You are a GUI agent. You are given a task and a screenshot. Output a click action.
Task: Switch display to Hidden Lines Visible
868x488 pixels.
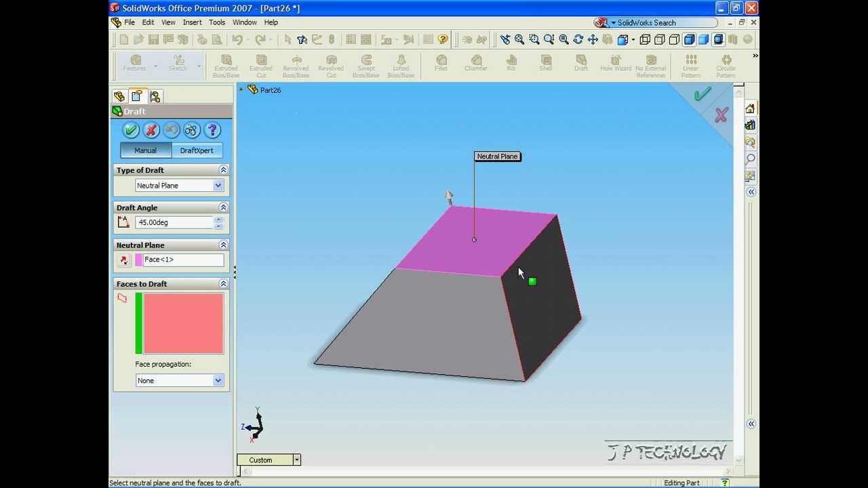pos(660,39)
